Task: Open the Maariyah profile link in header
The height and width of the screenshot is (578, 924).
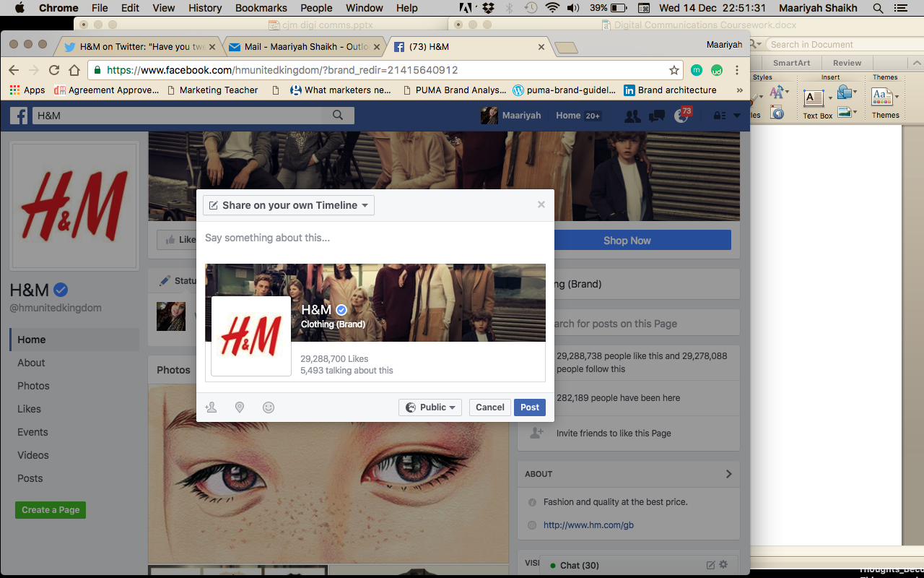Action: pyautogui.click(x=512, y=116)
